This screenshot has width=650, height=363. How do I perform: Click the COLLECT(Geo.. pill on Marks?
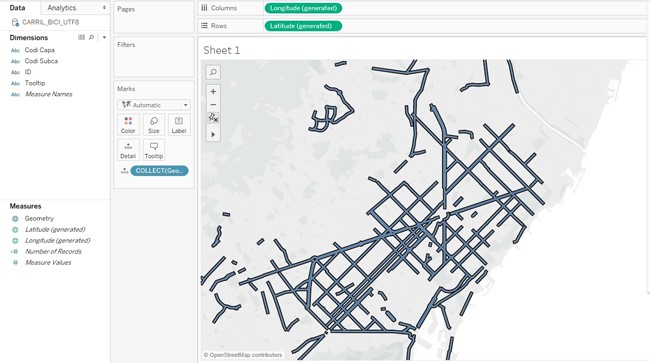pos(159,171)
